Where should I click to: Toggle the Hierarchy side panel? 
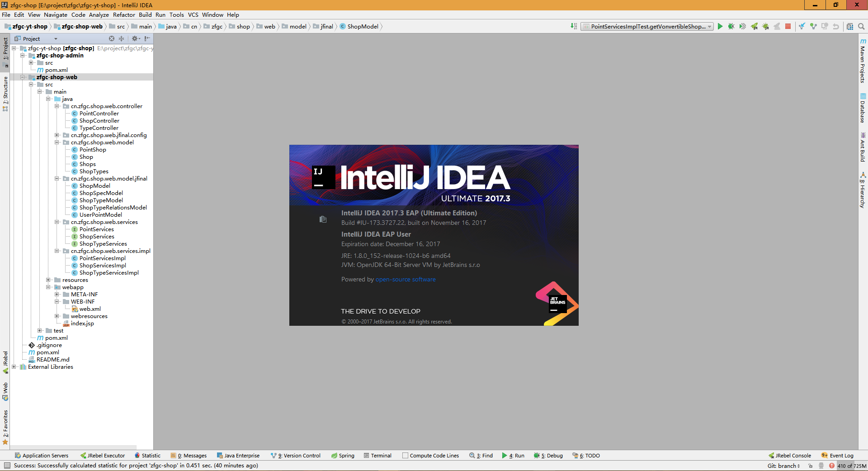[x=863, y=190]
